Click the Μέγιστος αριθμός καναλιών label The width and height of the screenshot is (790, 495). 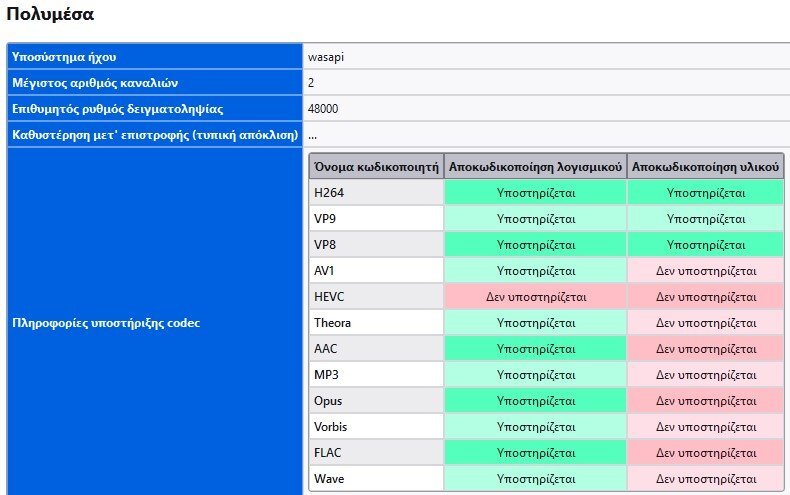click(x=155, y=83)
